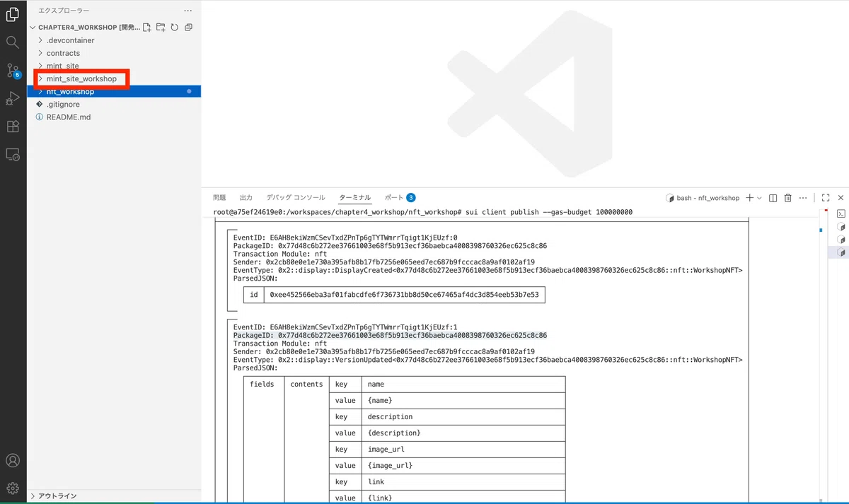Image resolution: width=849 pixels, height=504 pixels.
Task: Open Explorer views and more actions ellipsis
Action: click(x=187, y=11)
